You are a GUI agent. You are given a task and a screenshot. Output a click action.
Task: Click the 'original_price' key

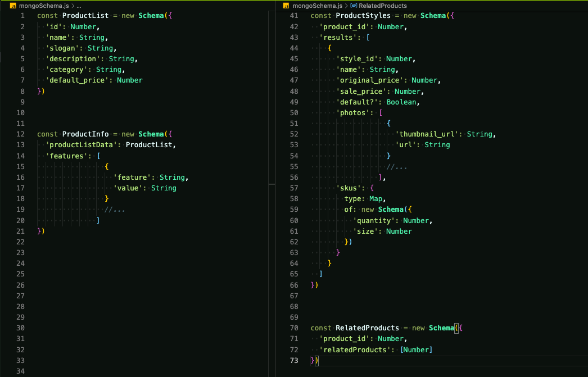click(369, 80)
